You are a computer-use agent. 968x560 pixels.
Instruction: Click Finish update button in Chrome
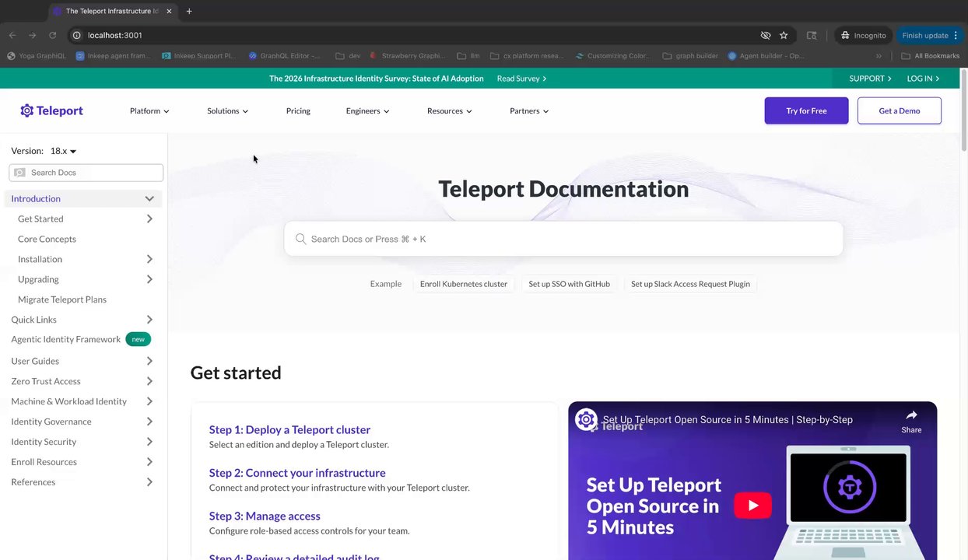(x=930, y=35)
